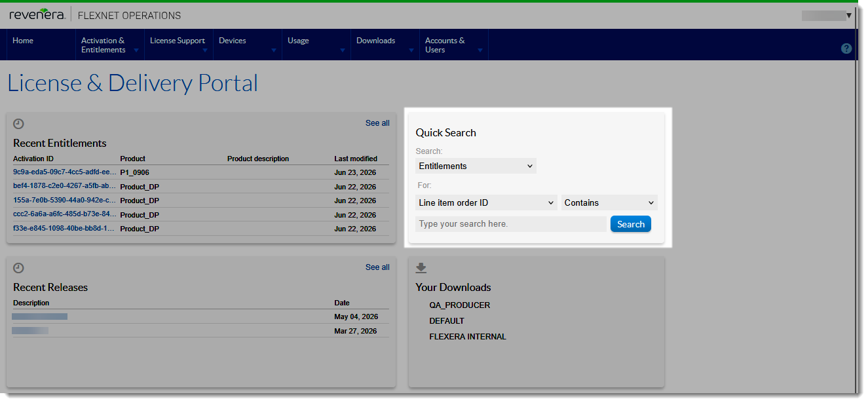Open the user account dropdown arrow

coord(849,15)
